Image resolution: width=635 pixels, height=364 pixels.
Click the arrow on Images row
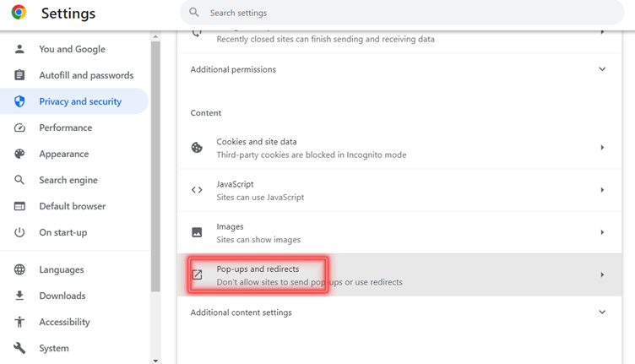602,232
